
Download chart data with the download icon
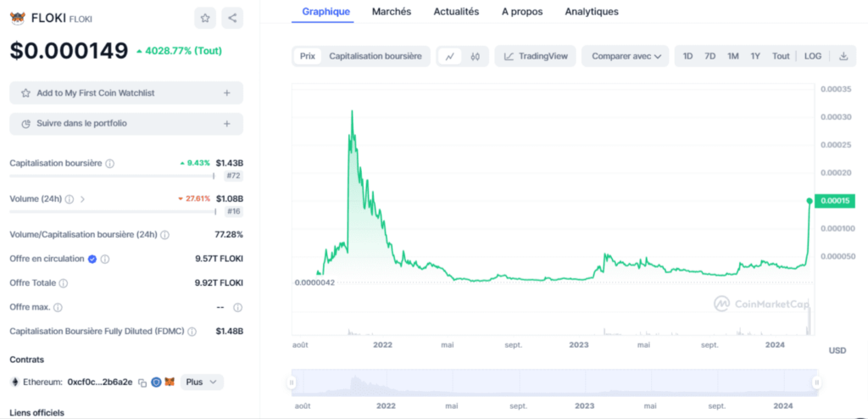coord(843,57)
